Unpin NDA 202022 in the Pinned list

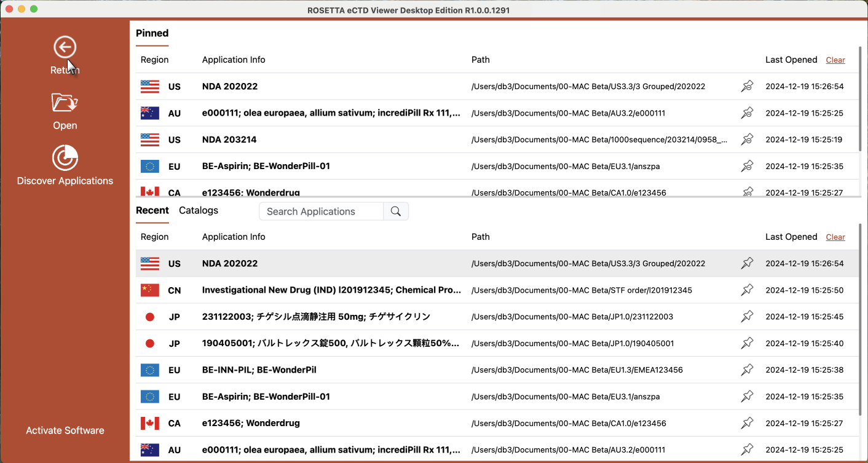click(747, 87)
